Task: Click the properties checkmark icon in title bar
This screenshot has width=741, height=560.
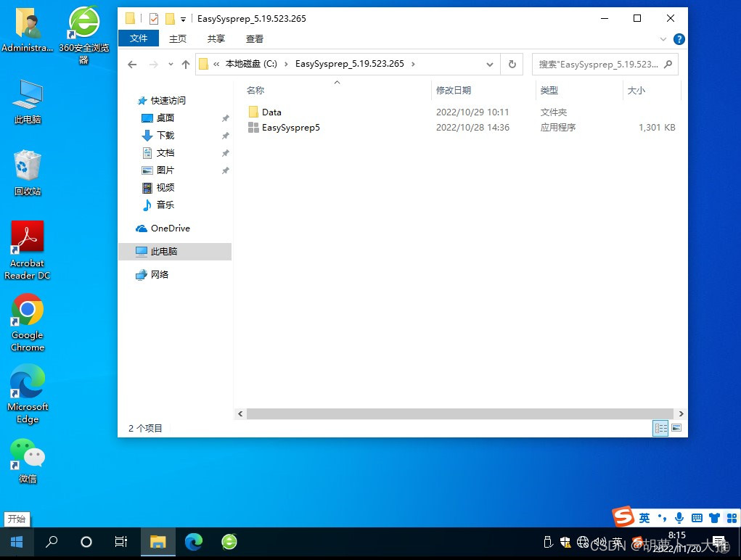Action: (x=154, y=18)
